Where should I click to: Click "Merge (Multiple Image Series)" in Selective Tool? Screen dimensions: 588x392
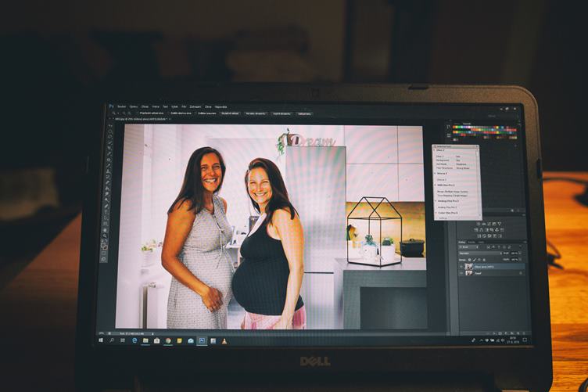tap(453, 192)
